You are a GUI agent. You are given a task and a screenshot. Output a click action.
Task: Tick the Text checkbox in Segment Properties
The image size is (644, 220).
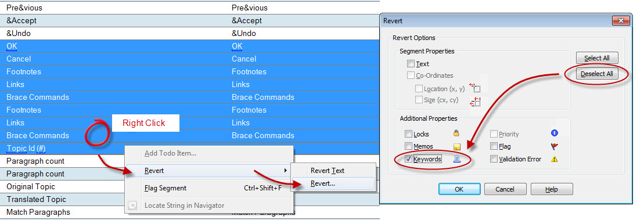click(x=411, y=64)
